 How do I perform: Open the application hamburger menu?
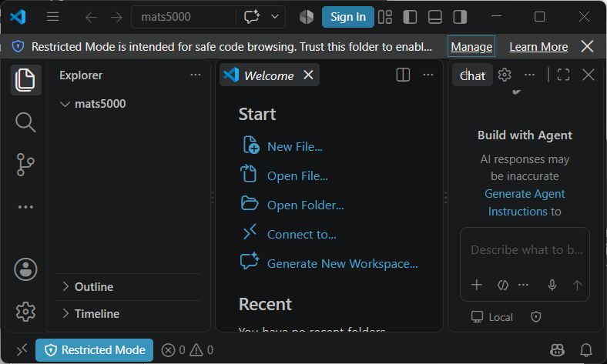click(x=52, y=17)
